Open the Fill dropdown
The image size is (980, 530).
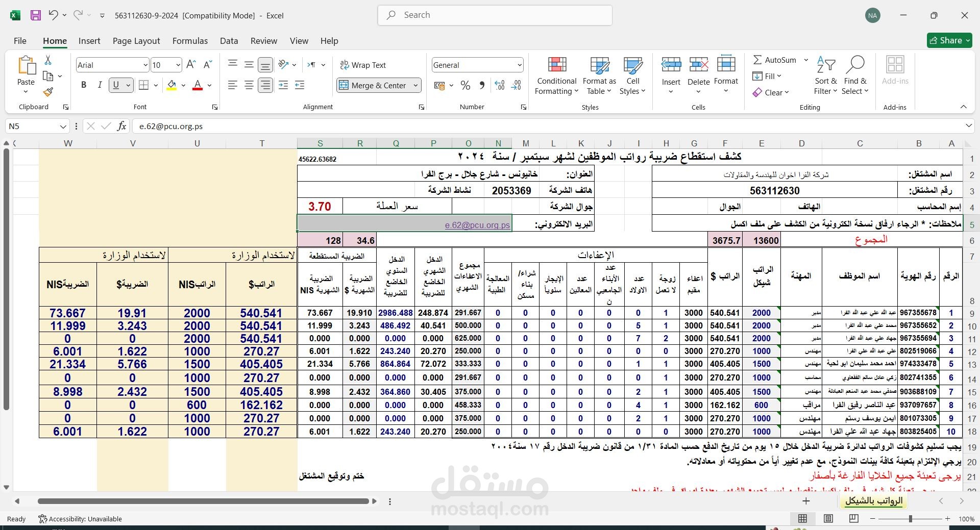[x=767, y=76]
